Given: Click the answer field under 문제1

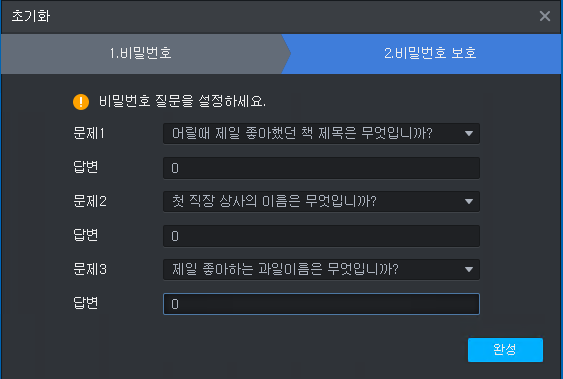Looking at the screenshot, I should point(321,168).
